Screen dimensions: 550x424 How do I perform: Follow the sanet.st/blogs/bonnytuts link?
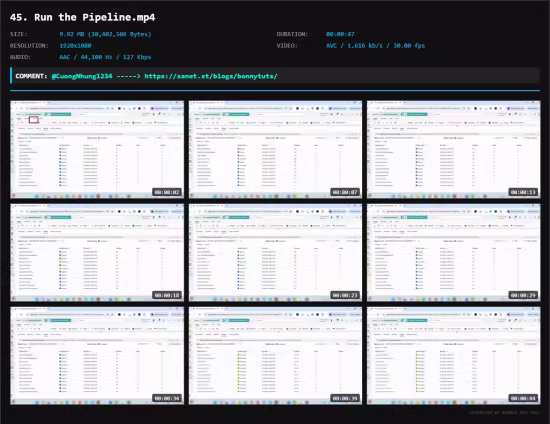coord(211,76)
